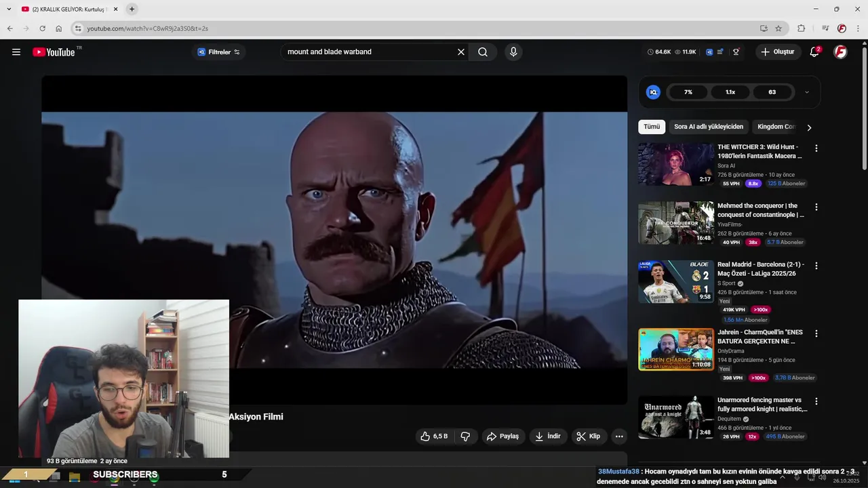Like the video with 6,5 B likes
The image size is (868, 488).
tap(434, 436)
